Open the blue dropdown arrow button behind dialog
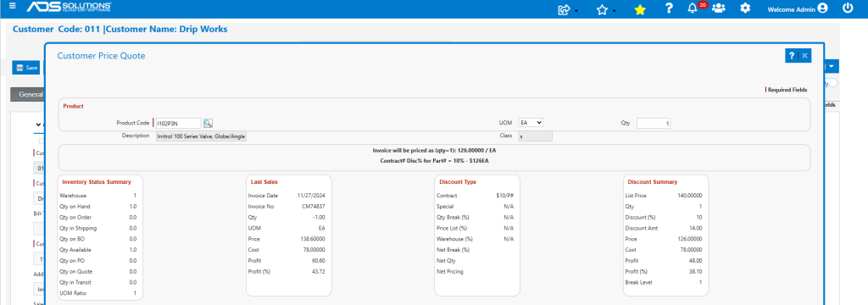 coord(832,66)
